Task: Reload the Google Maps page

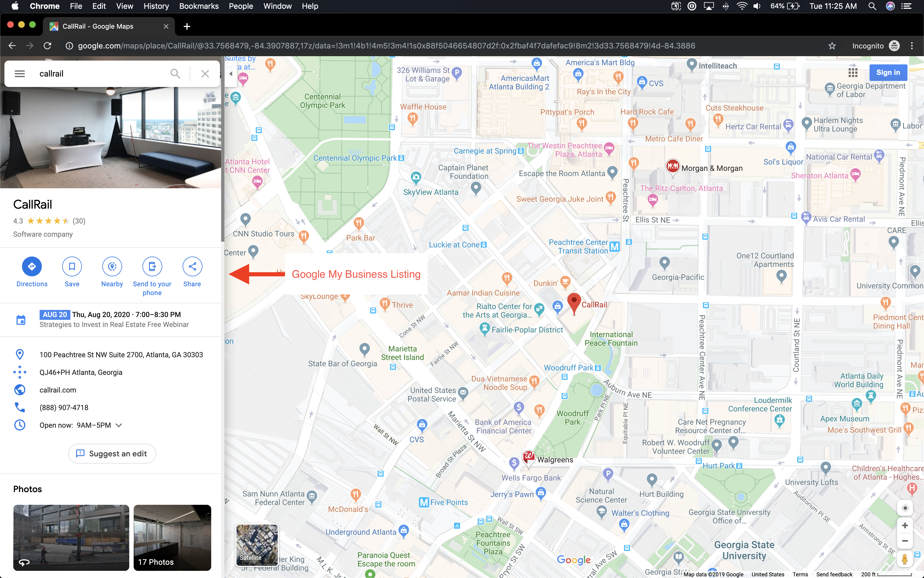Action: tap(47, 46)
